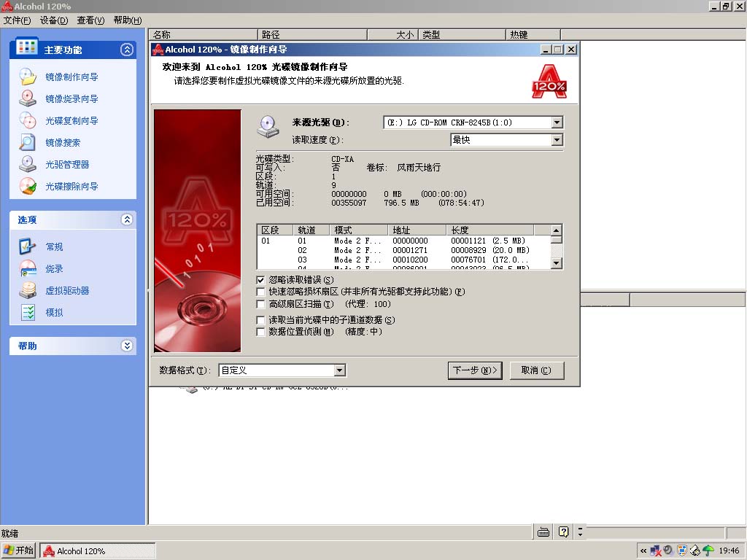Click the 镜像制作向导 icon in sidebar
This screenshot has height=560, width=747.
coord(27,77)
